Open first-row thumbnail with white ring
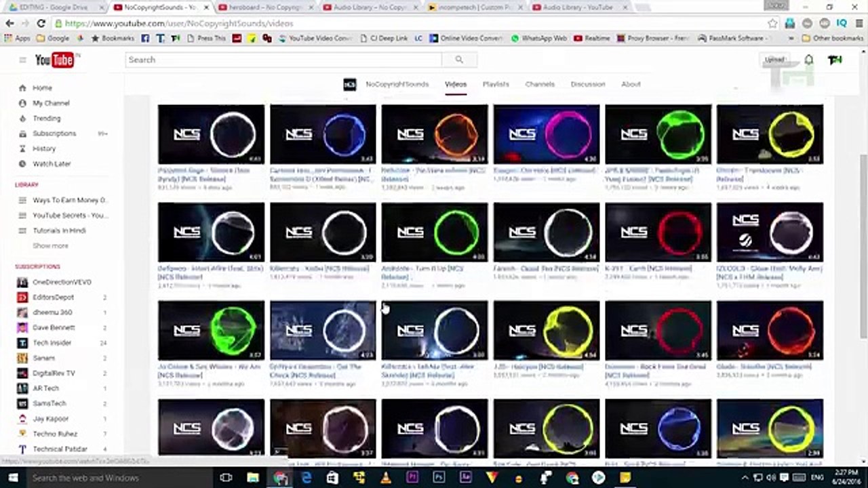The image size is (868, 488). [212, 134]
